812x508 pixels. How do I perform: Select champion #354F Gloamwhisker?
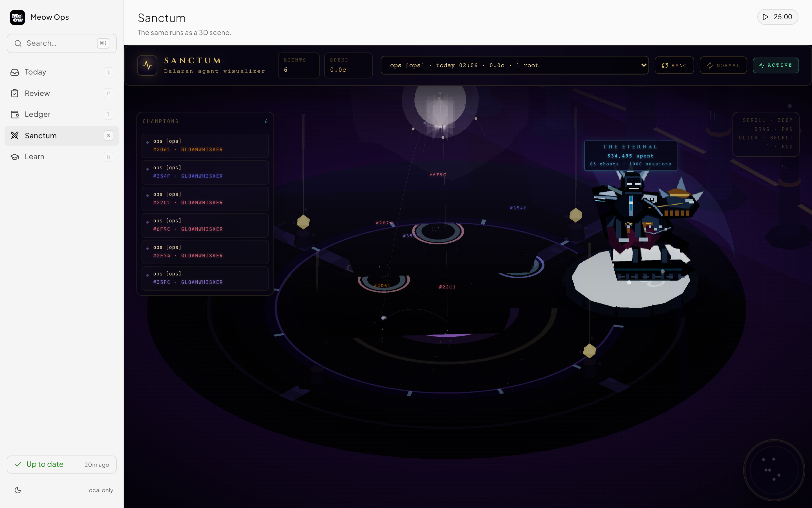click(x=205, y=172)
